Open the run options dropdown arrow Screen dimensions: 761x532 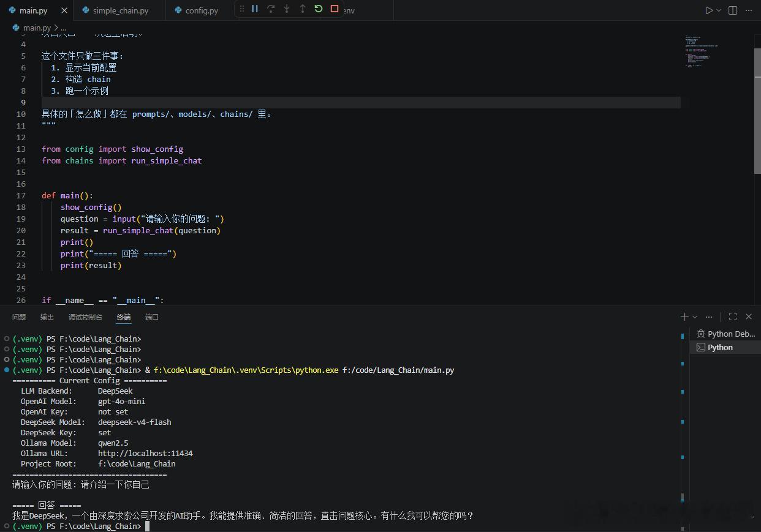[719, 10]
